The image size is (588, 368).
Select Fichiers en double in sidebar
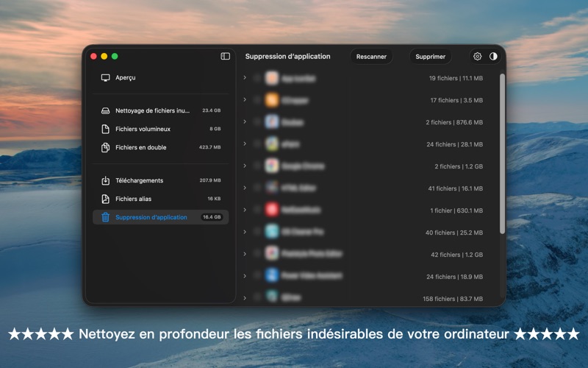[160, 148]
